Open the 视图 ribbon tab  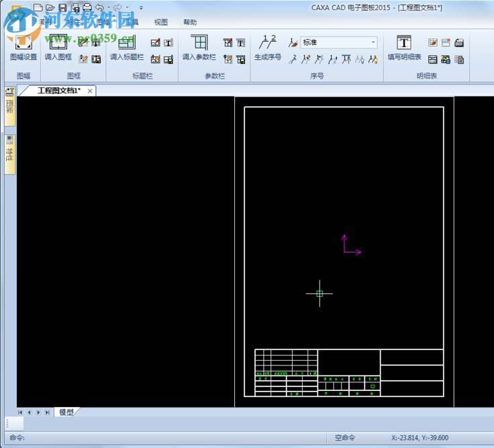(161, 22)
